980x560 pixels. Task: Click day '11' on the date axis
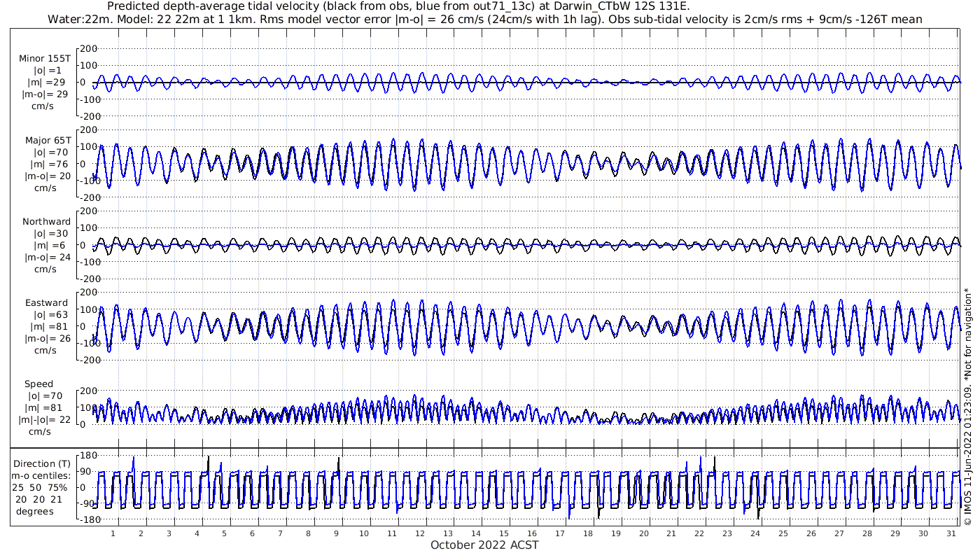[392, 533]
